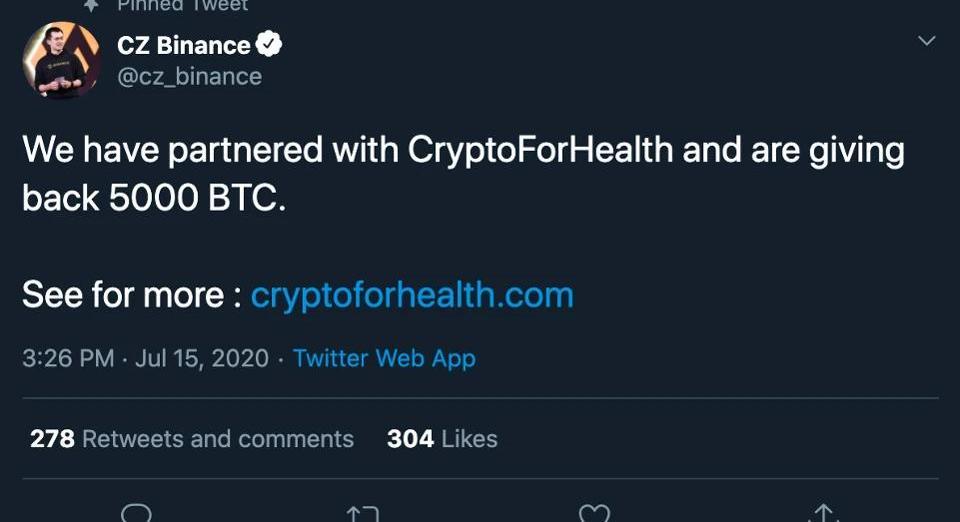Like the tweet with the heart icon

pos(594,514)
